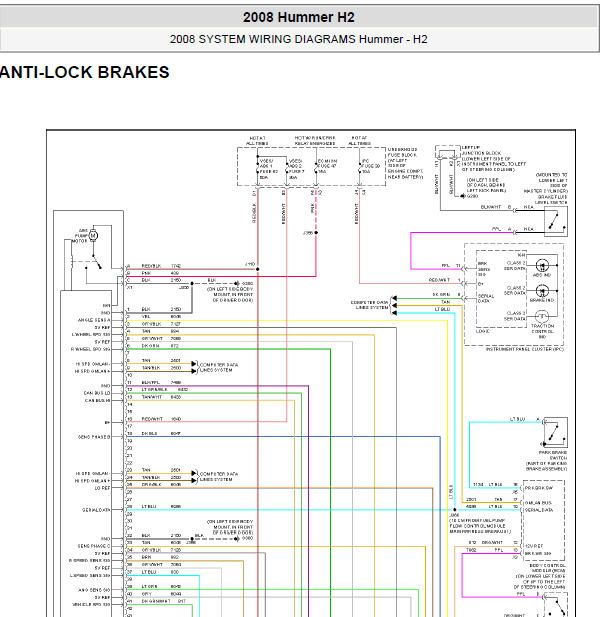Click the '2008 SYSTEM WIRING DIAGRAMS Hummer - H2' subtitle
This screenshot has height=617, width=602.
[x=299, y=39]
